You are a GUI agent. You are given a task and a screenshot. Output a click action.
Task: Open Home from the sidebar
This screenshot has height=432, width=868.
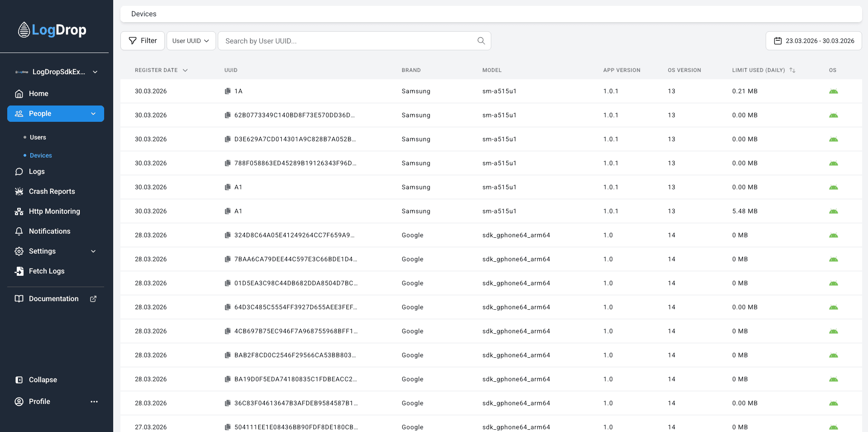pyautogui.click(x=56, y=94)
